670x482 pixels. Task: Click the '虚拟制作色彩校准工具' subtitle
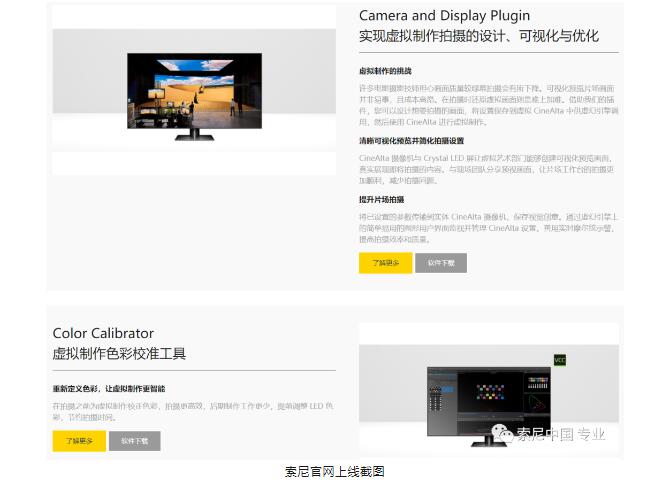(x=119, y=354)
